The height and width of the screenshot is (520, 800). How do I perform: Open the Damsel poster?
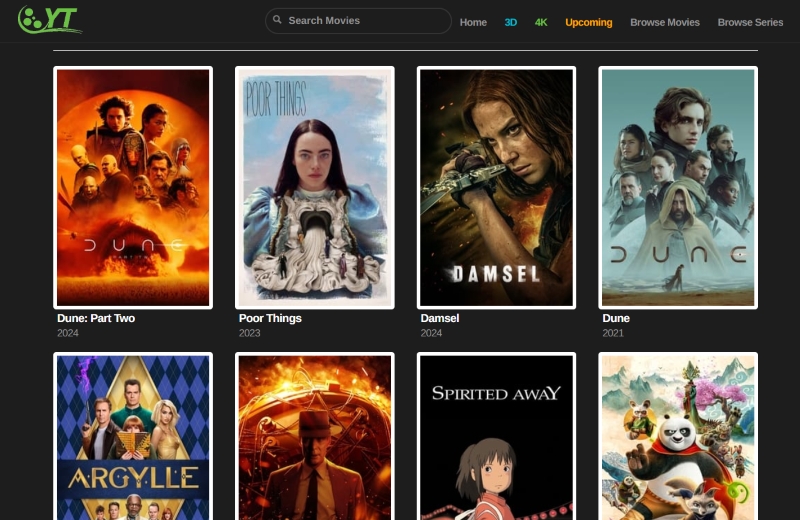[496, 188]
